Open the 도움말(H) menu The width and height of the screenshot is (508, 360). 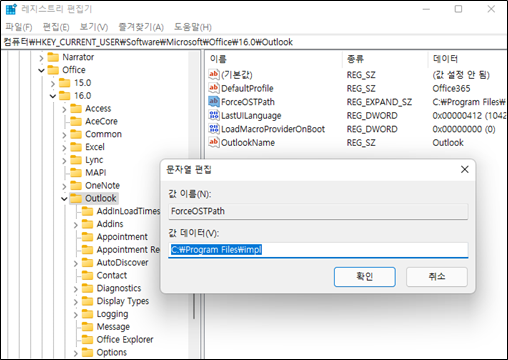pos(193,27)
